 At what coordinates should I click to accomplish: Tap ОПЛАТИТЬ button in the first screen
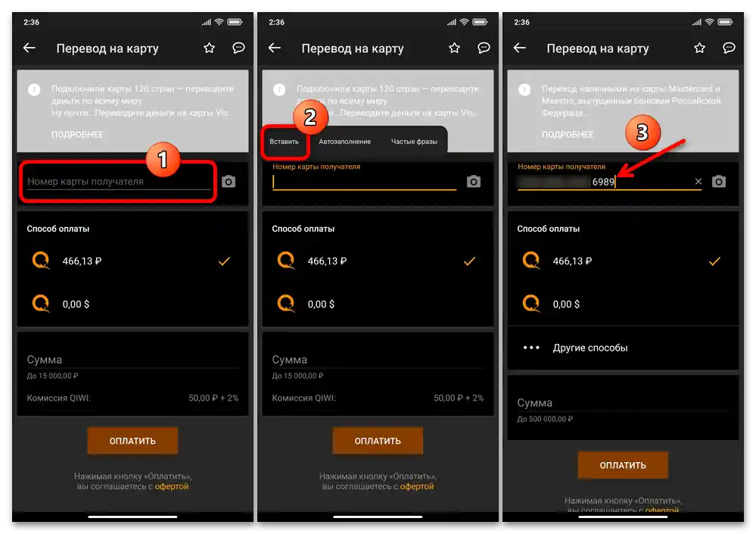[x=132, y=440]
